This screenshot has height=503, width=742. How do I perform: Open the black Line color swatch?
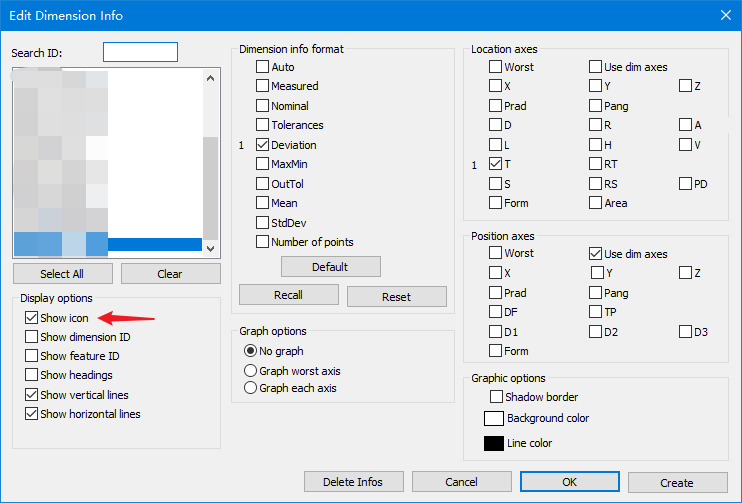[494, 443]
